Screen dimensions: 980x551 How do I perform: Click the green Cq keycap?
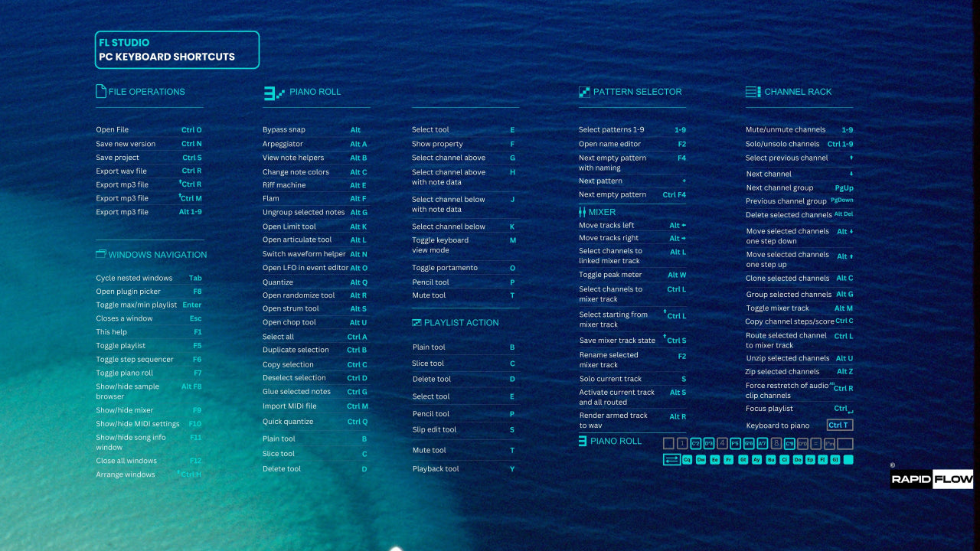pyautogui.click(x=687, y=459)
